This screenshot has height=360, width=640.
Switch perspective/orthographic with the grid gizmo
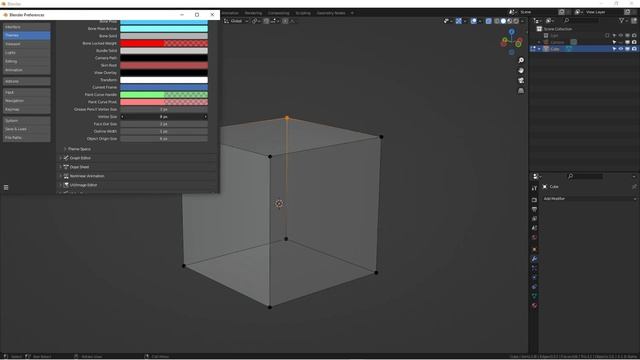[521, 91]
